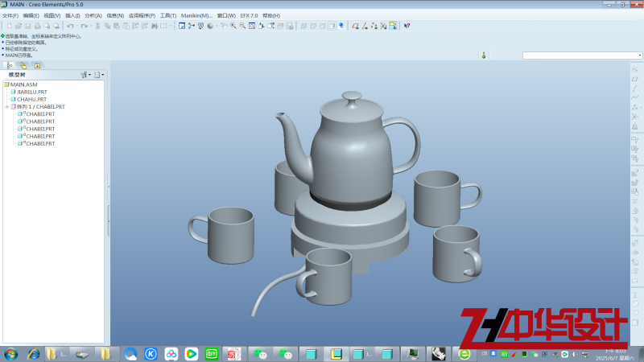Open the 文件(F) menu
The height and width of the screenshot is (362, 644).
click(x=10, y=15)
